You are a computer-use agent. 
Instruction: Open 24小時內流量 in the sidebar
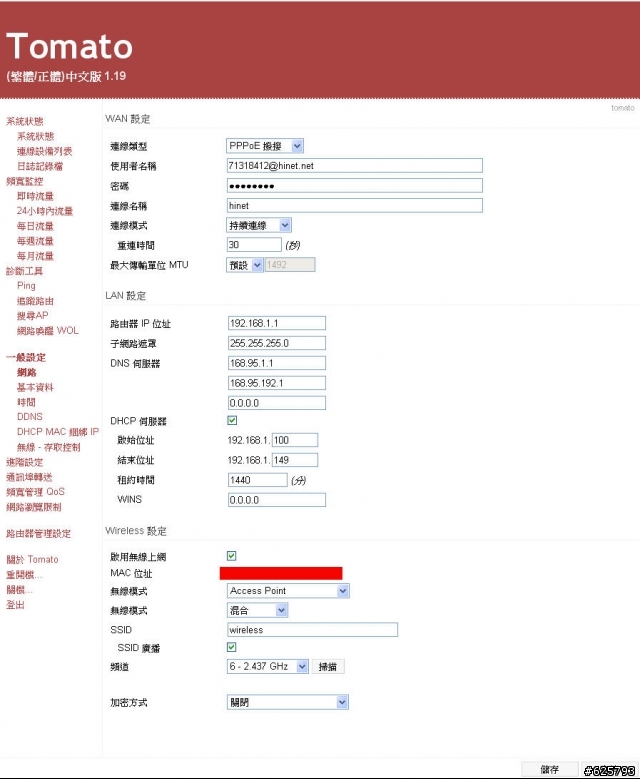click(x=45, y=211)
